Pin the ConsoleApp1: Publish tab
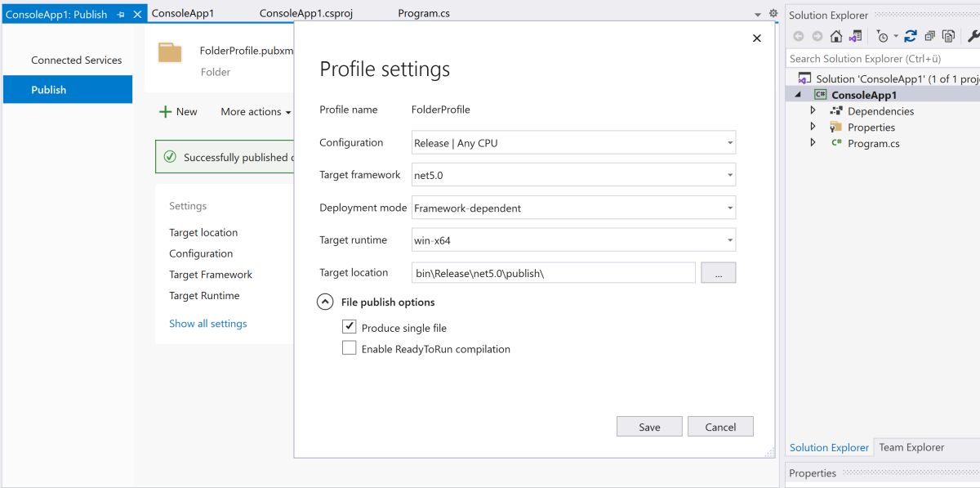The width and height of the screenshot is (980, 488). [x=121, y=14]
